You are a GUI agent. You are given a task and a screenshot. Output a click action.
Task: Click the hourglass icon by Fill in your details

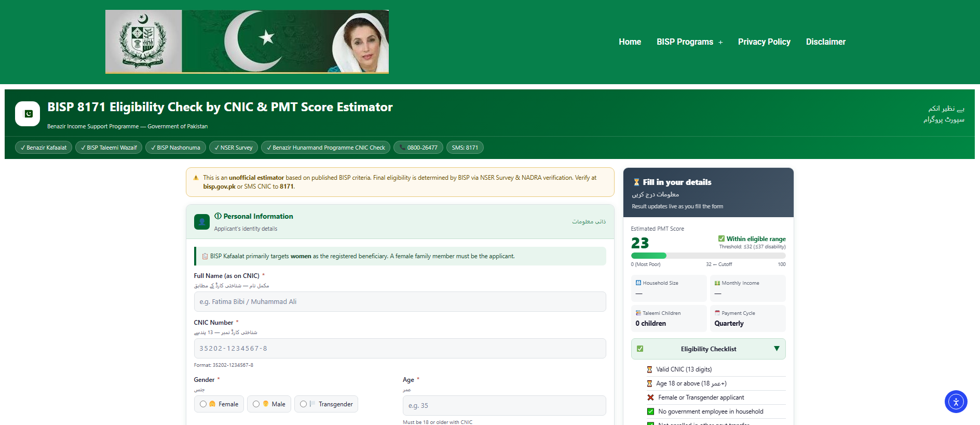[636, 182]
